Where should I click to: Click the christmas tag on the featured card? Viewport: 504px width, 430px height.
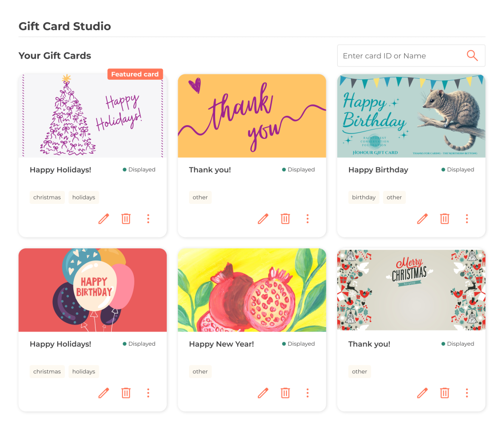47,197
